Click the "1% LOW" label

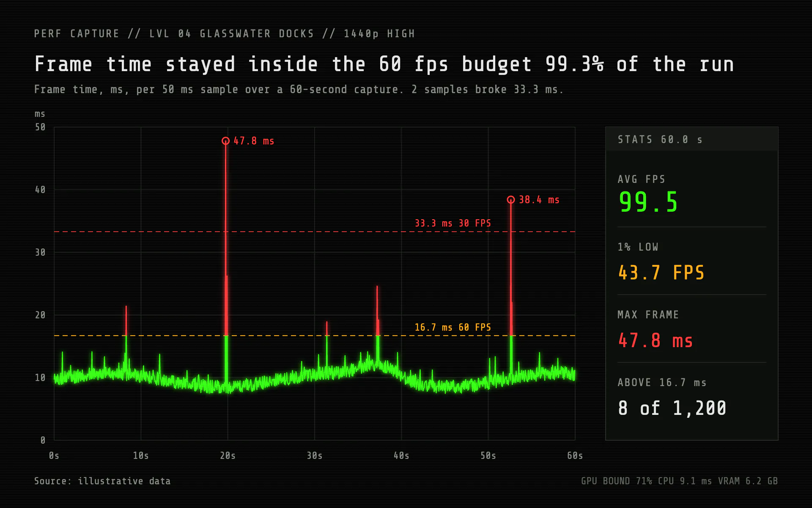pos(638,247)
